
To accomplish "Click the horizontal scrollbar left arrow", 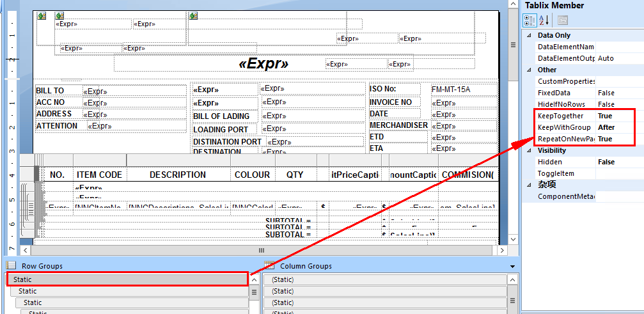I will pos(26,250).
